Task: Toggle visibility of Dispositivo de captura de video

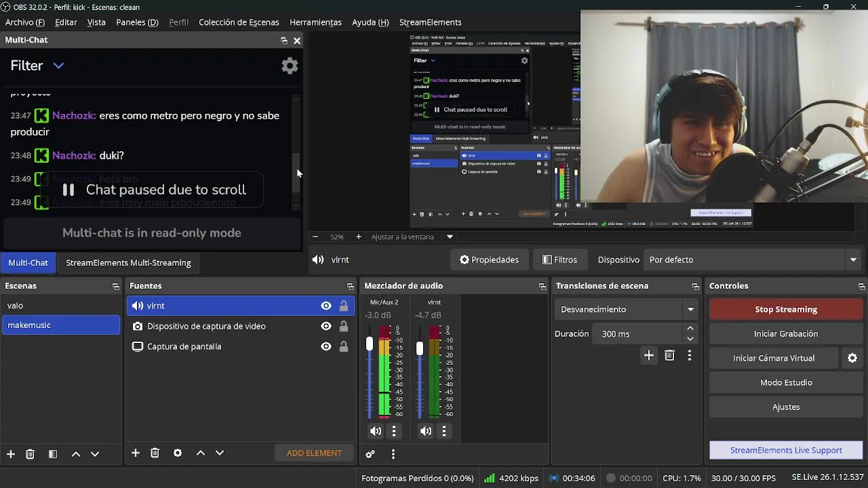Action: point(326,326)
